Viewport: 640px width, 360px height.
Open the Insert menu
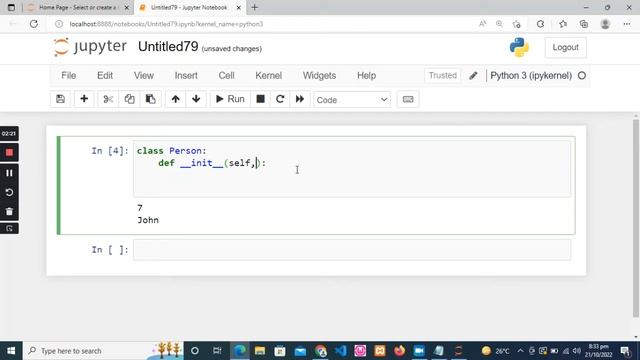pos(186,76)
